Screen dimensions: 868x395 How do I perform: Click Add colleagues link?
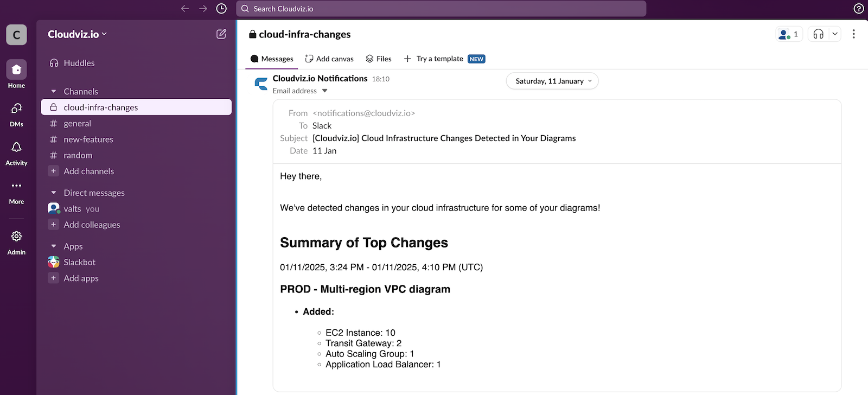coord(92,225)
